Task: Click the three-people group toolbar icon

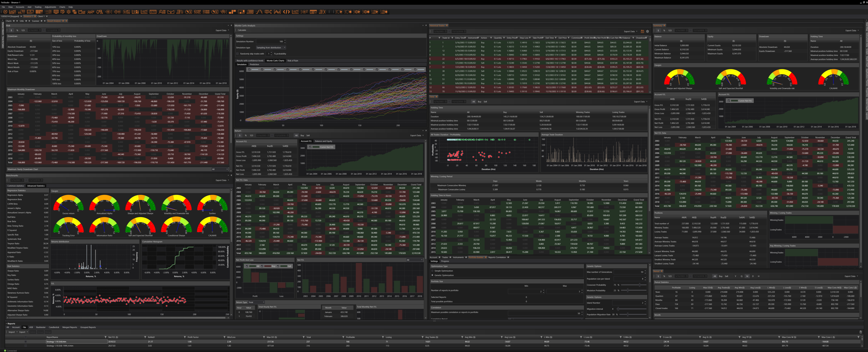Action: point(91,12)
